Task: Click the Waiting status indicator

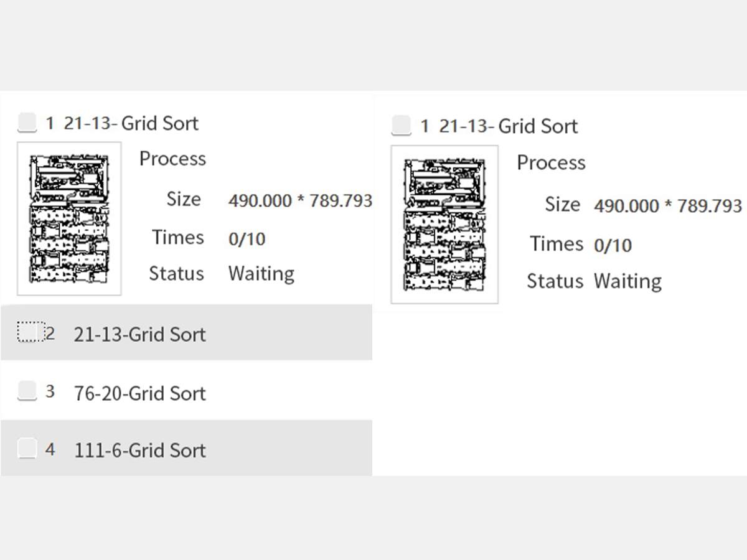Action: tap(261, 273)
